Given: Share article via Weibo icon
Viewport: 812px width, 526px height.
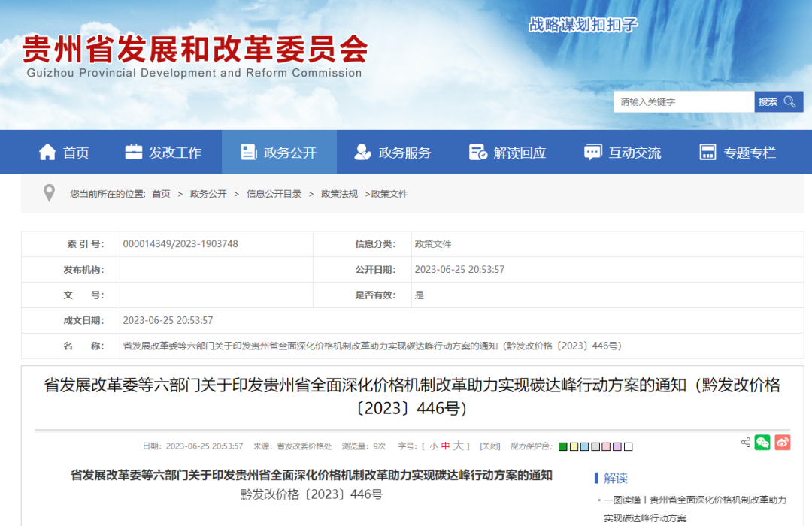Looking at the screenshot, I should [783, 443].
